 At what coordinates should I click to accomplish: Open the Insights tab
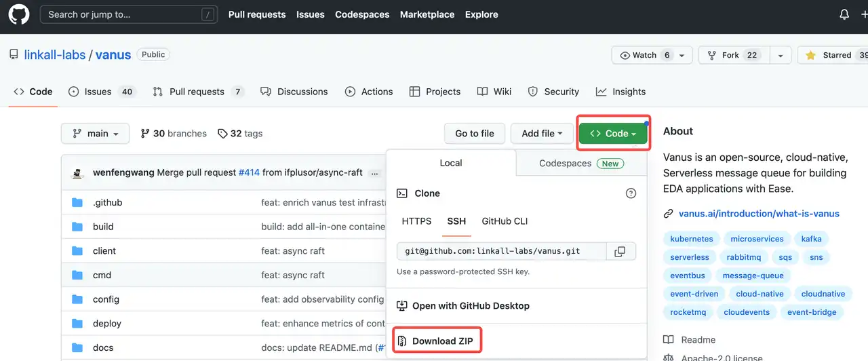click(620, 92)
